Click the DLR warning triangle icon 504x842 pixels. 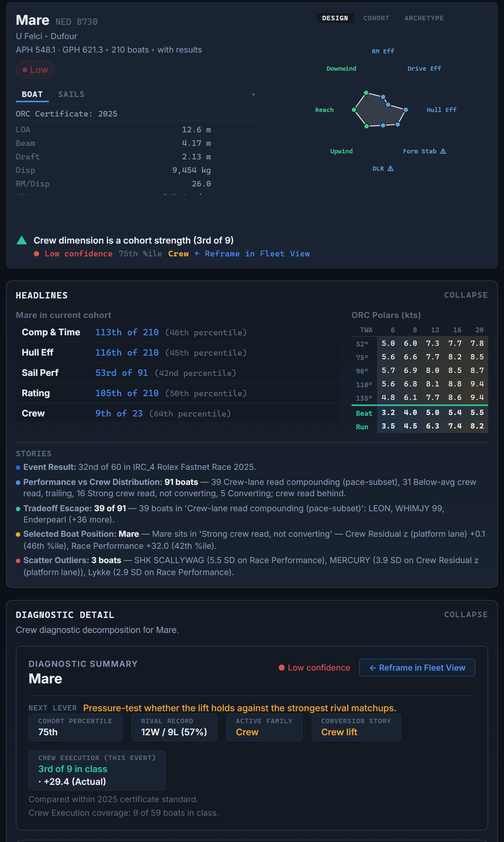tap(391, 168)
